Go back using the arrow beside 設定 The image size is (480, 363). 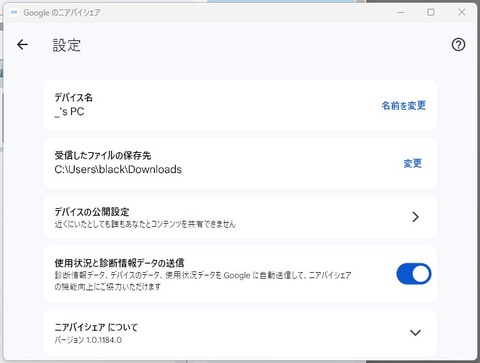point(22,44)
